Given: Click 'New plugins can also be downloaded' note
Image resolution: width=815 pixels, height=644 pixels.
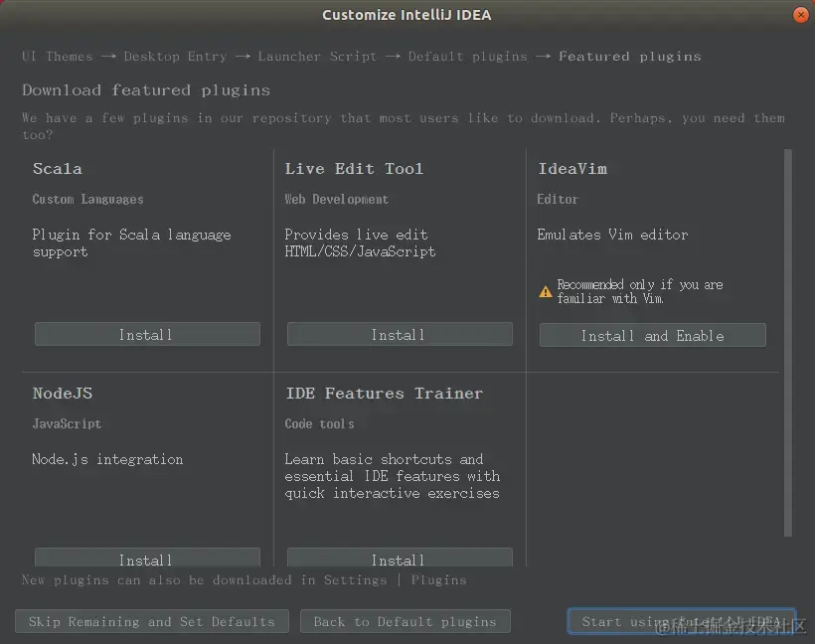Looking at the screenshot, I should pos(244,579).
